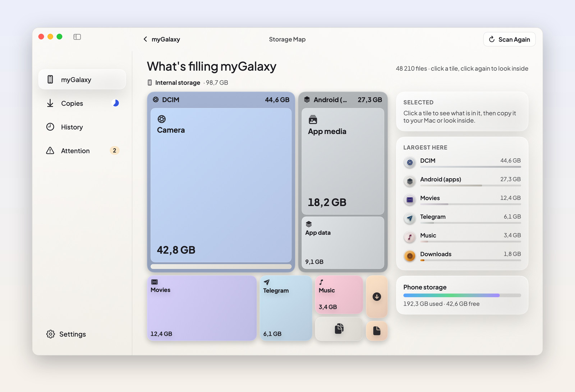Open History via the clock icon
This screenshot has height=392, width=575.
tap(50, 127)
